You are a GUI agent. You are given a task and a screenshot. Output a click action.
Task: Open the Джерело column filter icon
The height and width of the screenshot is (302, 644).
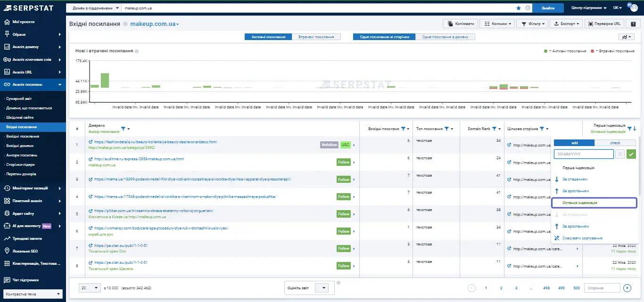124,128
